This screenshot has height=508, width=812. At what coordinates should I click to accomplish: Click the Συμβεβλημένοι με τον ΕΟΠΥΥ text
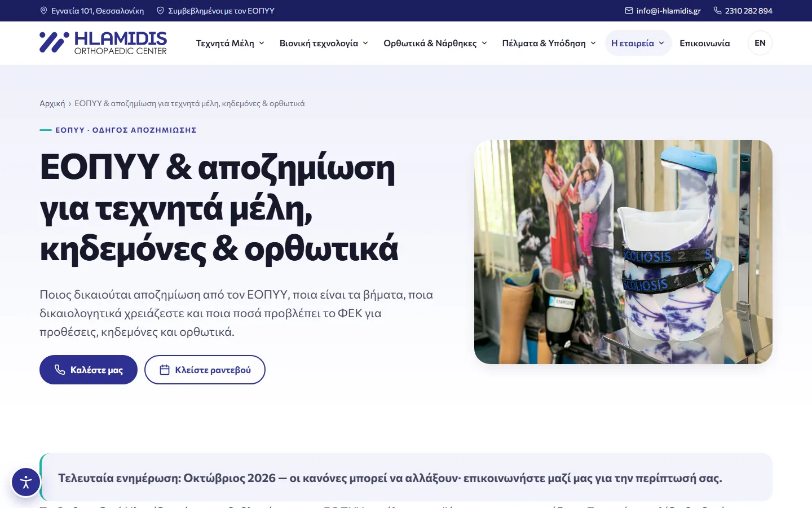[x=221, y=11]
